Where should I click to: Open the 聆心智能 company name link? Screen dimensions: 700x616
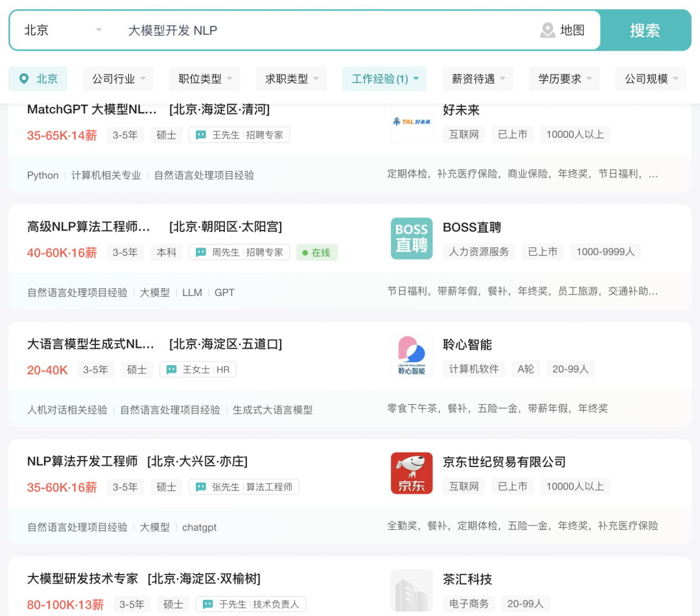(467, 345)
